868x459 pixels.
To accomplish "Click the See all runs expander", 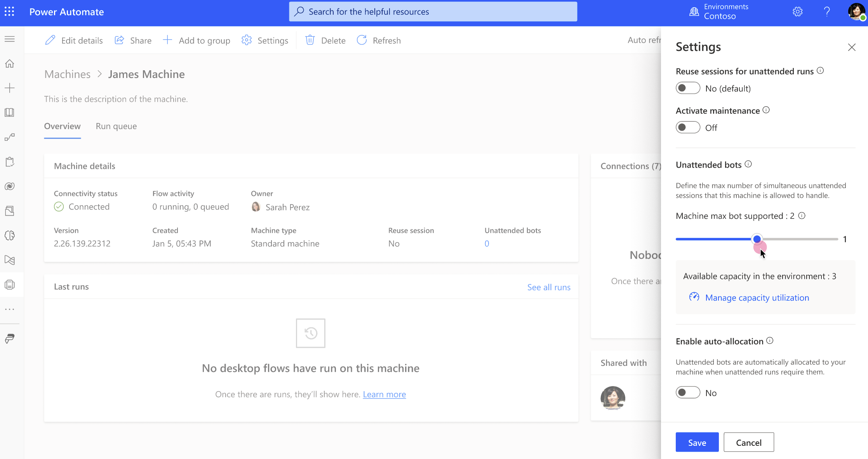I will [549, 287].
